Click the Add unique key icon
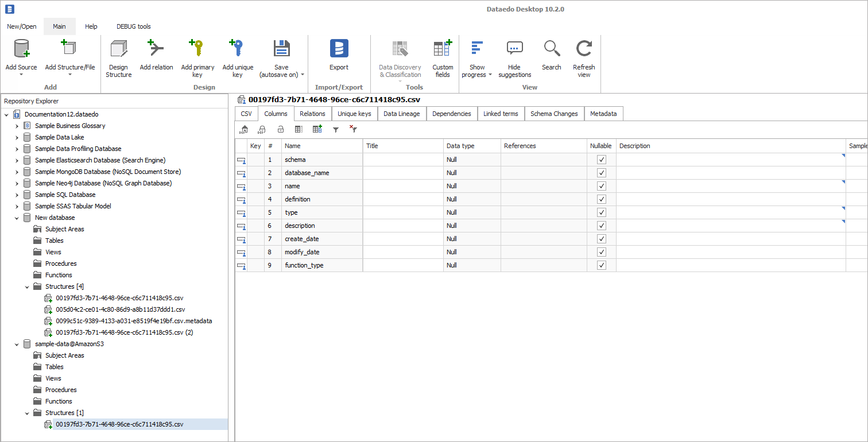The height and width of the screenshot is (442, 868). [x=237, y=49]
